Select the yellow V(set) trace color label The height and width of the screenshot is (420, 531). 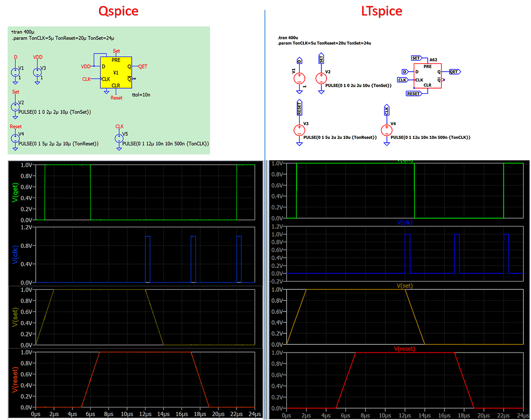(15, 317)
